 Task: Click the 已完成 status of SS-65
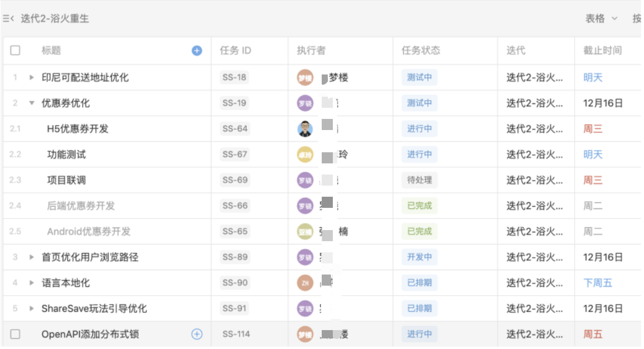(x=420, y=231)
